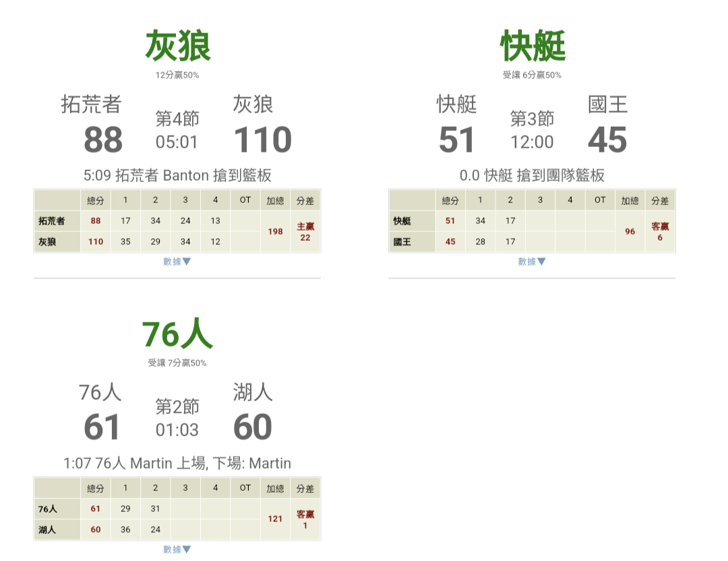Click the large score 51 for 快艇
Viewport: 728px width, 561px height.
pos(456,140)
